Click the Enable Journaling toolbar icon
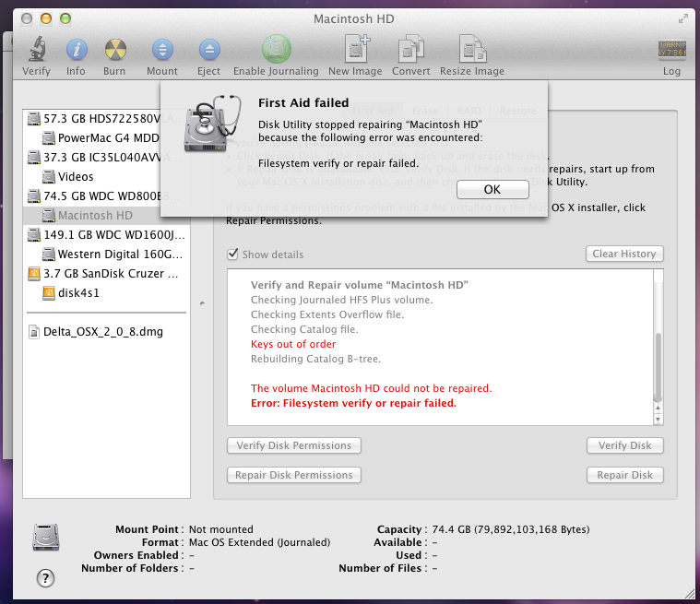The height and width of the screenshot is (604, 700). (x=276, y=49)
